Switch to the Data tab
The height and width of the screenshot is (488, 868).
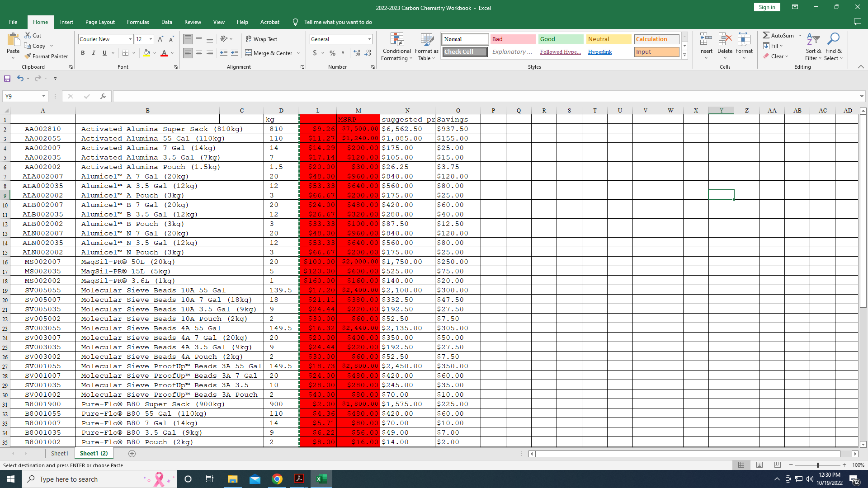[x=167, y=22]
